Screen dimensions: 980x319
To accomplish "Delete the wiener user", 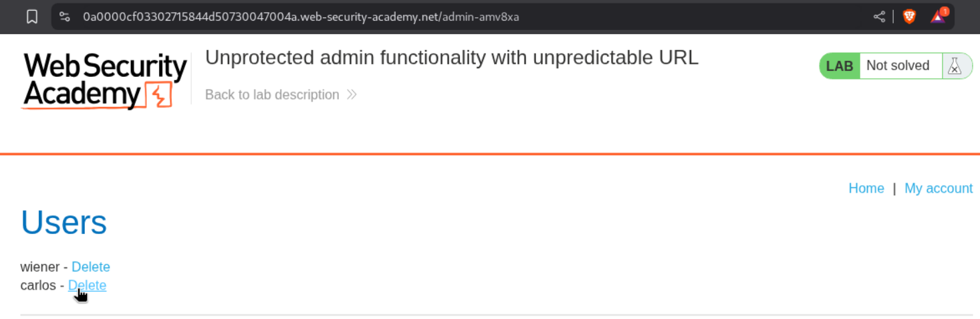I will (x=91, y=267).
